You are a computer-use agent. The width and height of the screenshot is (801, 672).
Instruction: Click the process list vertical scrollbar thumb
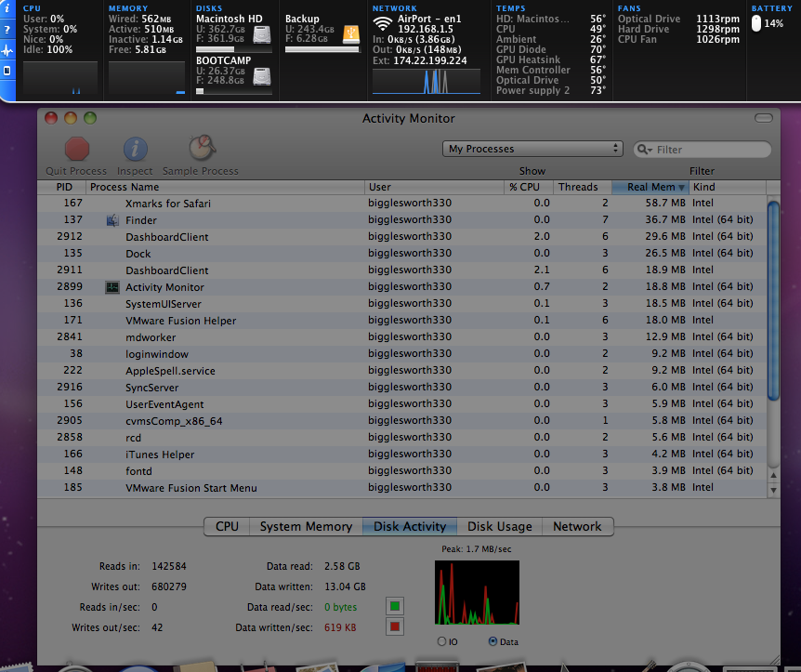coord(773,301)
